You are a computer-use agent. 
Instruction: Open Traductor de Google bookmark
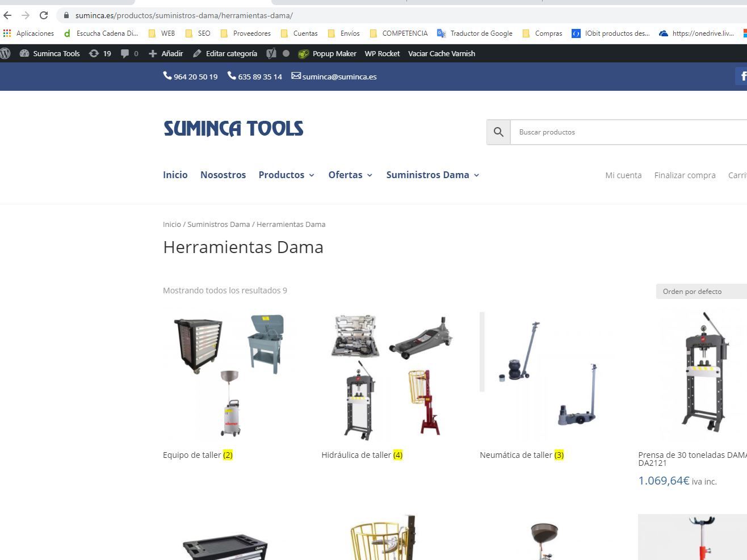(x=475, y=33)
